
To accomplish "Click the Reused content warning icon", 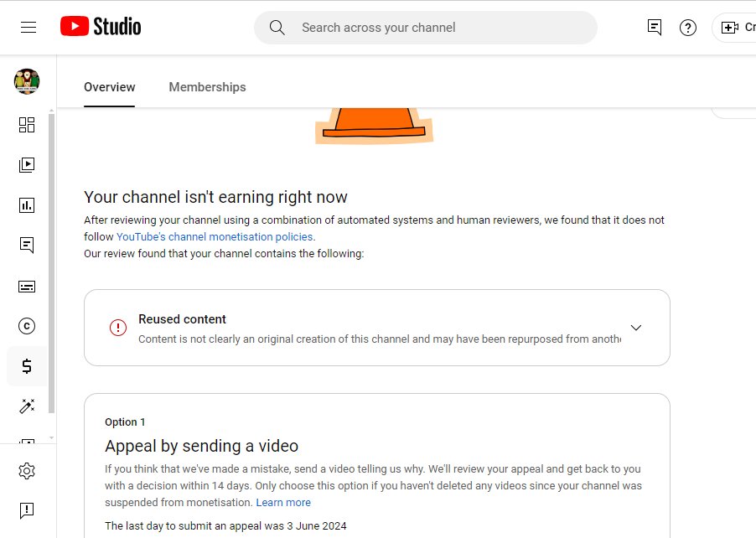I will point(117,328).
